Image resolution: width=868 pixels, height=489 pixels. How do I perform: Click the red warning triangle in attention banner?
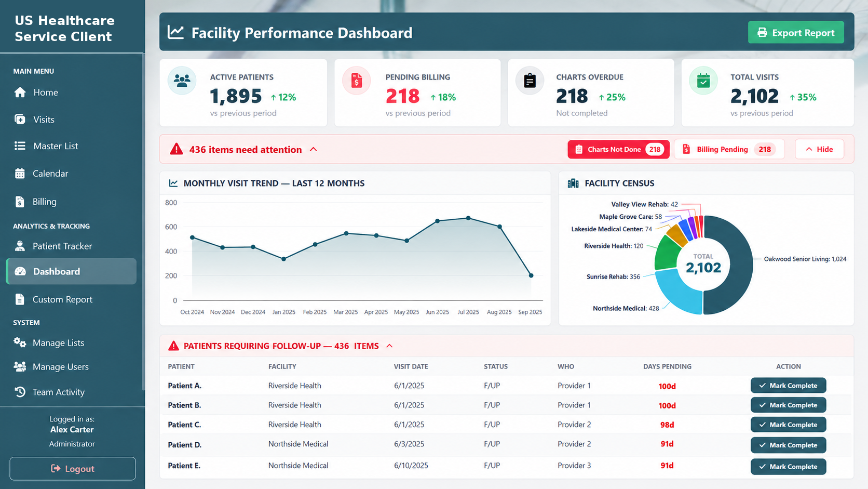pyautogui.click(x=177, y=149)
